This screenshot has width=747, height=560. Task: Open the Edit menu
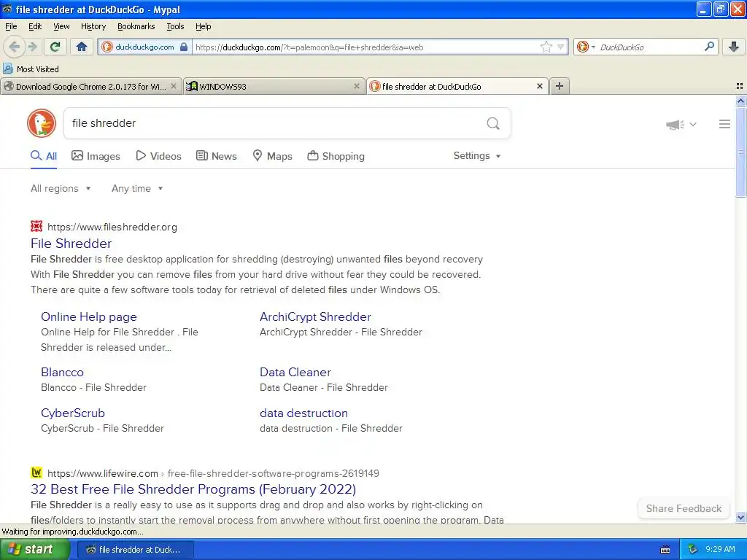pyautogui.click(x=35, y=26)
